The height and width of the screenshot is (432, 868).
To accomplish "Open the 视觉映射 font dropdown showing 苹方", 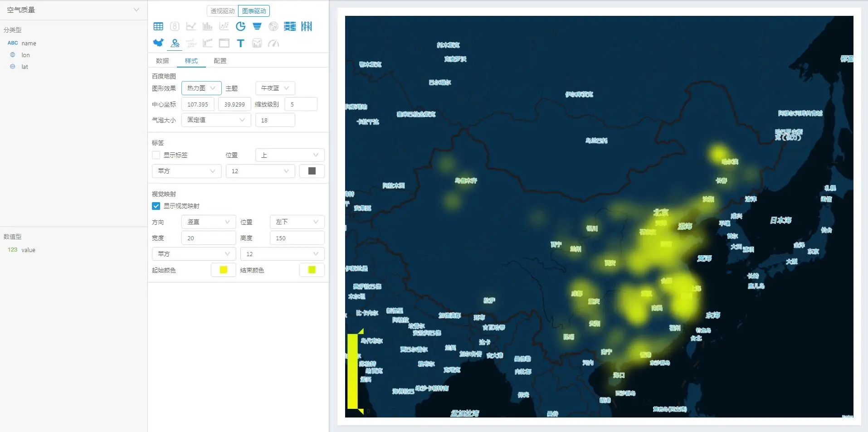I will (x=194, y=254).
